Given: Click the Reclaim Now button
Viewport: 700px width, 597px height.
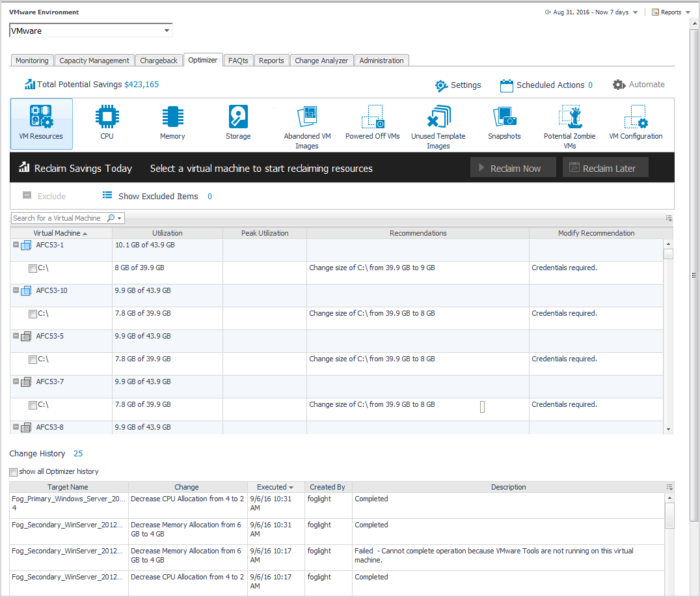Looking at the screenshot, I should [x=513, y=168].
